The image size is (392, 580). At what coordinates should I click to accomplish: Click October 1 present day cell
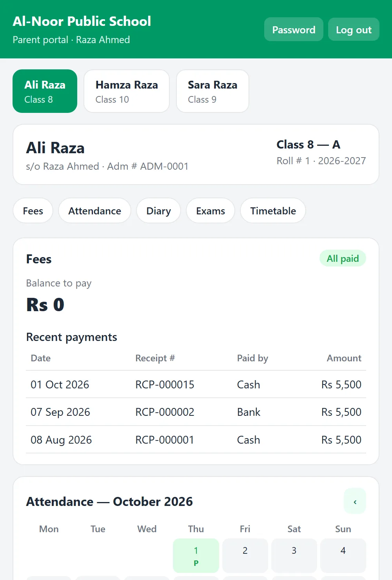(196, 556)
